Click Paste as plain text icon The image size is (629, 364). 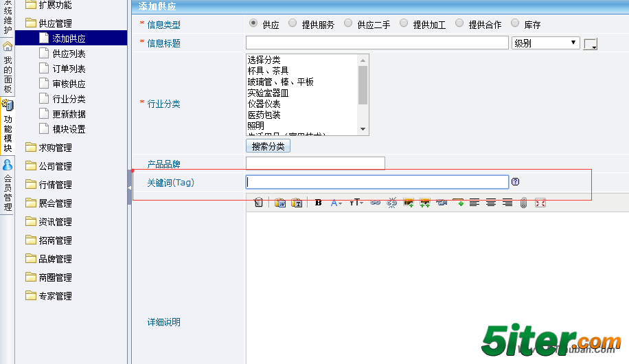(297, 203)
